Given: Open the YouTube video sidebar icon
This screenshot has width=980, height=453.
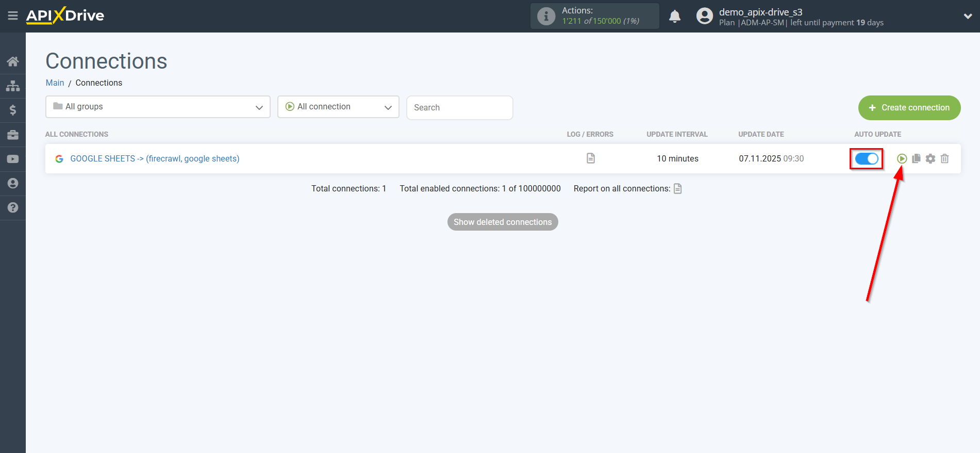Looking at the screenshot, I should point(13,159).
